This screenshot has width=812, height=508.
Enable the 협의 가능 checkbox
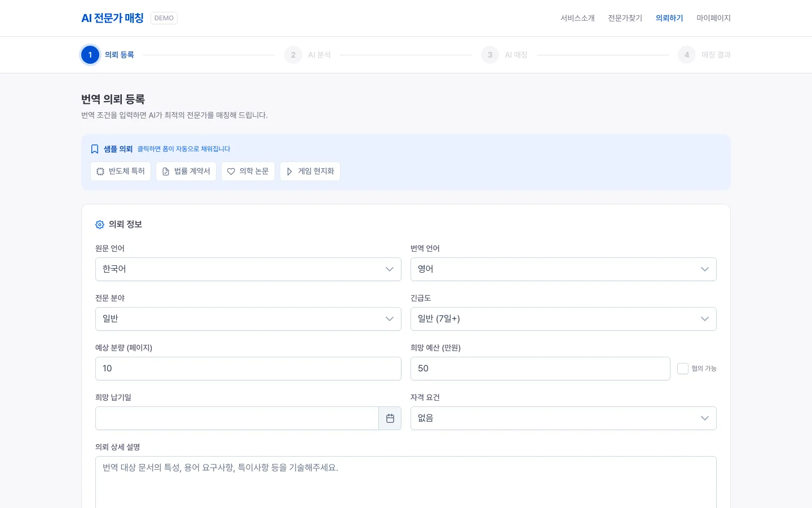[683, 369]
